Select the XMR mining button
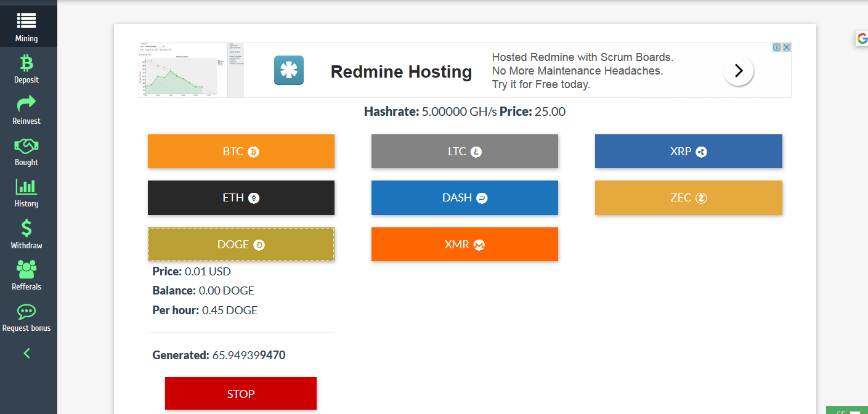The height and width of the screenshot is (414, 868). pos(464,245)
